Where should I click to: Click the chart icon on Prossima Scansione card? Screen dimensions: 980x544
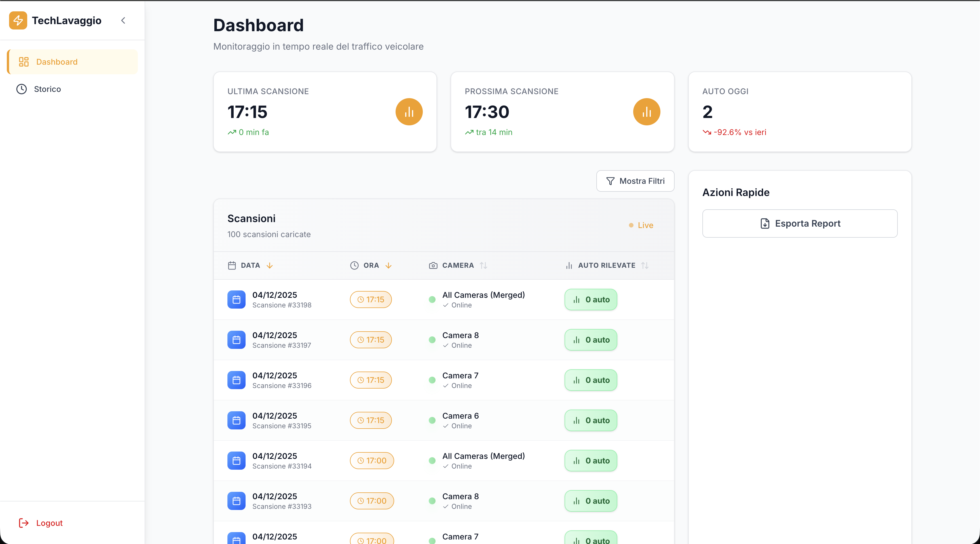pyautogui.click(x=646, y=111)
